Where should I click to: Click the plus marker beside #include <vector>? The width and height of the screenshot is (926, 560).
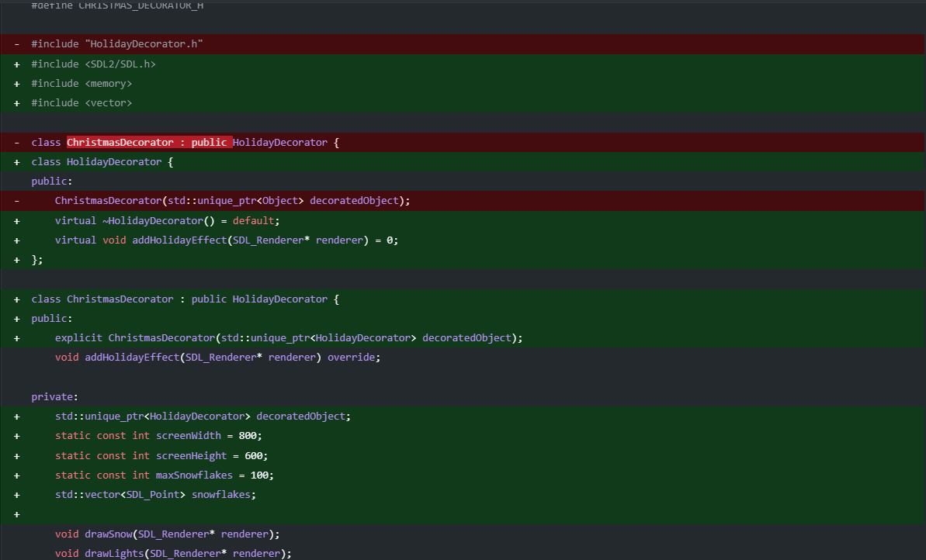pos(16,102)
